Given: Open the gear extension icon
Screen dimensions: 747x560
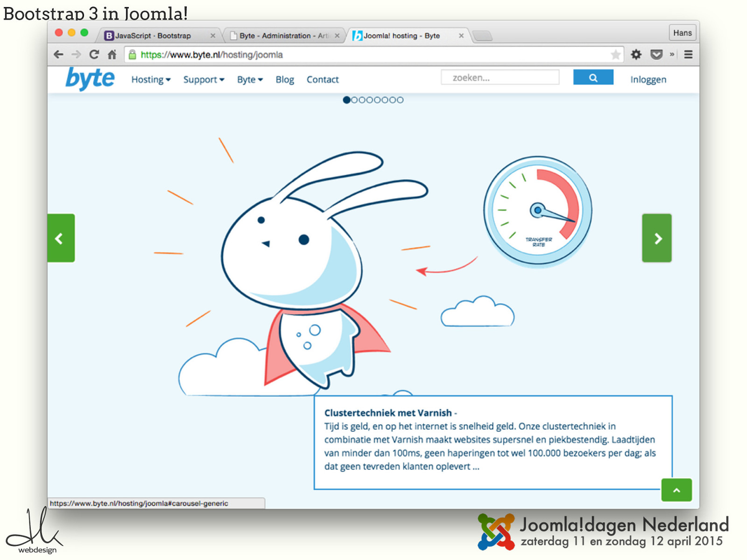Looking at the screenshot, I should [x=636, y=55].
